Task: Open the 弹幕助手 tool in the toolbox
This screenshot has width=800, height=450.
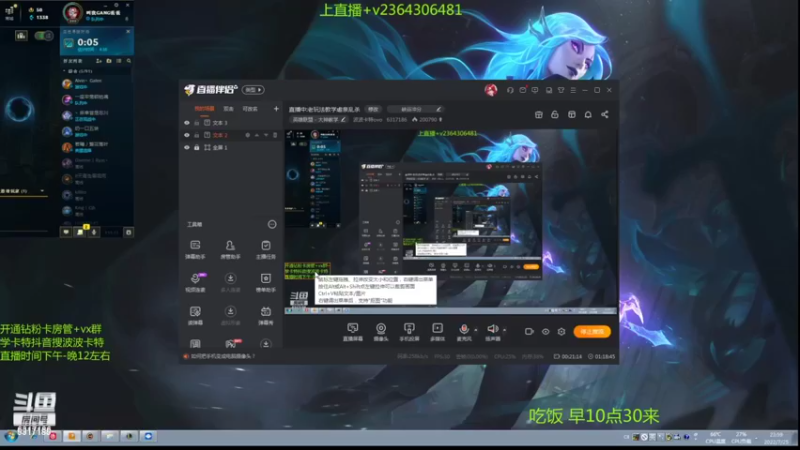Action: [x=195, y=249]
